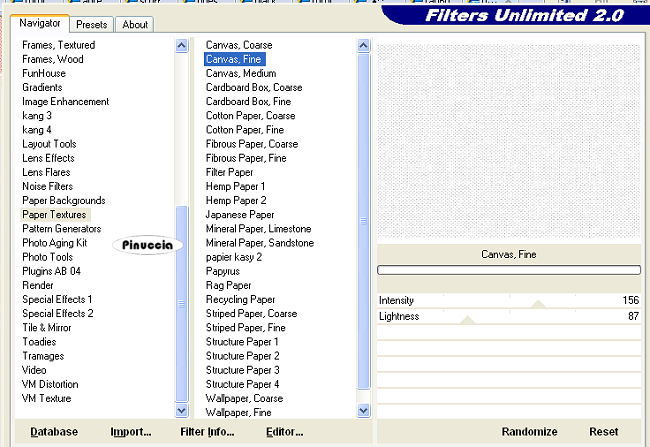
Task: Choose Wallpaper, Fine filter
Action: pos(239,412)
